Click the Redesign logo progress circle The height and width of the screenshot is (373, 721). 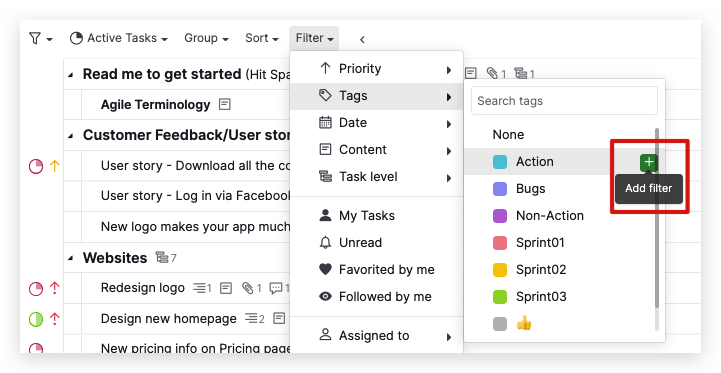(x=36, y=289)
